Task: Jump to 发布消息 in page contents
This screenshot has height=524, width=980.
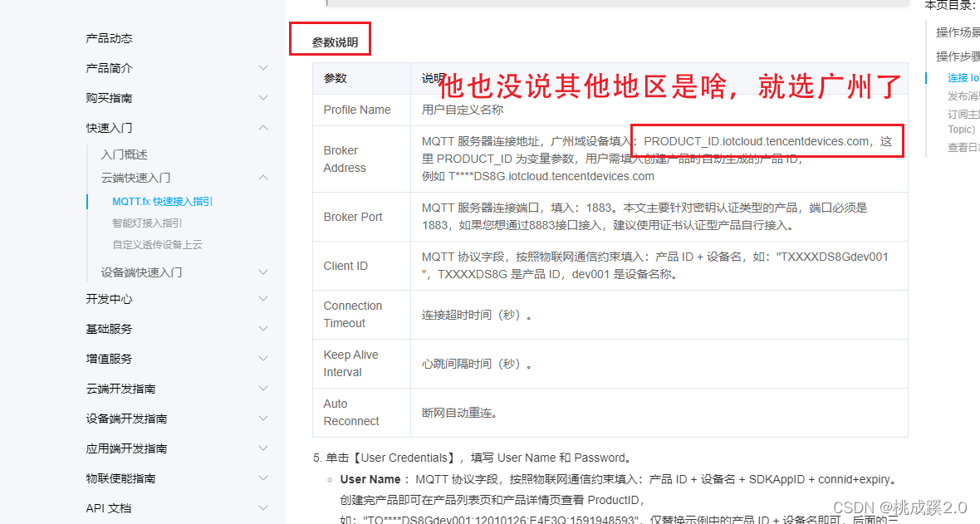Action: (963, 96)
